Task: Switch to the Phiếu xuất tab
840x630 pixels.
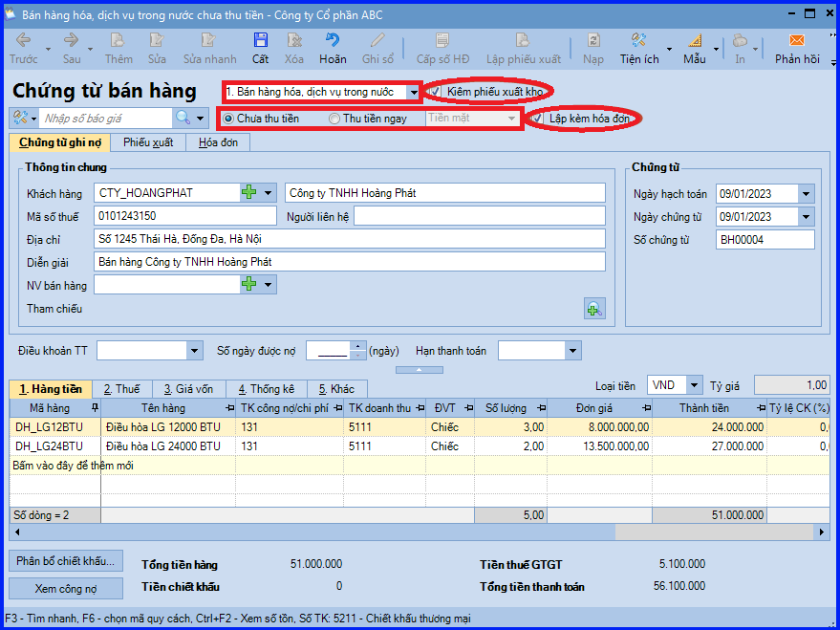Action: 148,142
